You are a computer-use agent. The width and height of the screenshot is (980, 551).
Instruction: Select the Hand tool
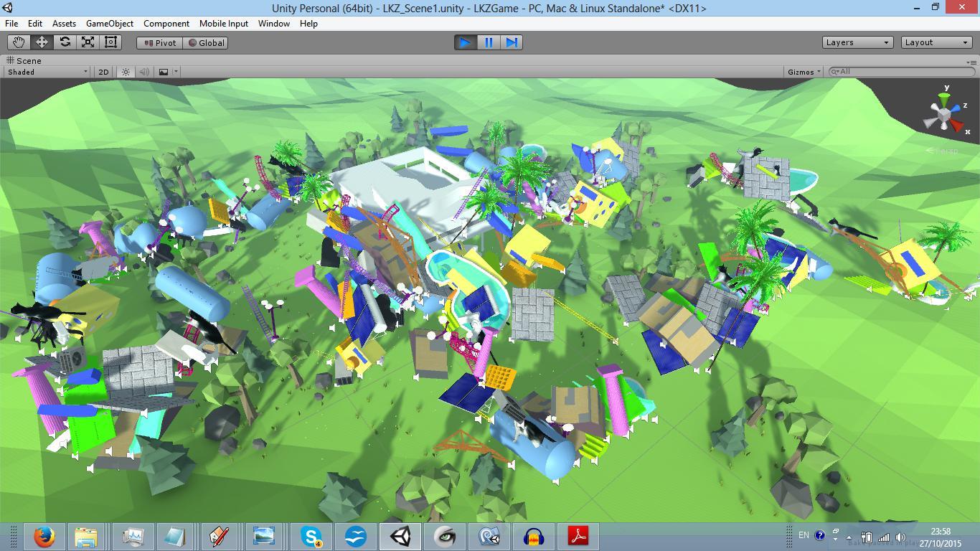click(x=19, y=42)
